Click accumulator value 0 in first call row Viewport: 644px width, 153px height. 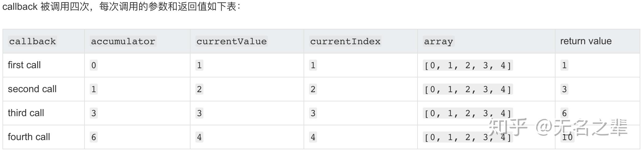point(94,65)
